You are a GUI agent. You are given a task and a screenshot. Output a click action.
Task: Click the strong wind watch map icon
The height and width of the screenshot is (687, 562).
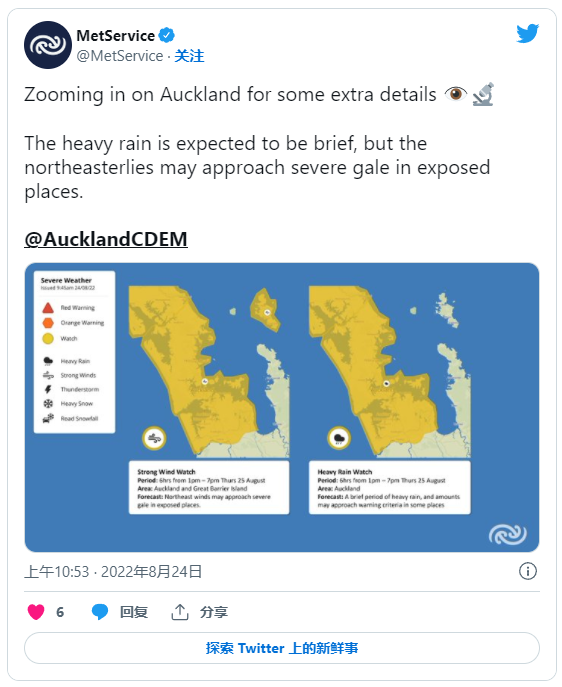(154, 438)
